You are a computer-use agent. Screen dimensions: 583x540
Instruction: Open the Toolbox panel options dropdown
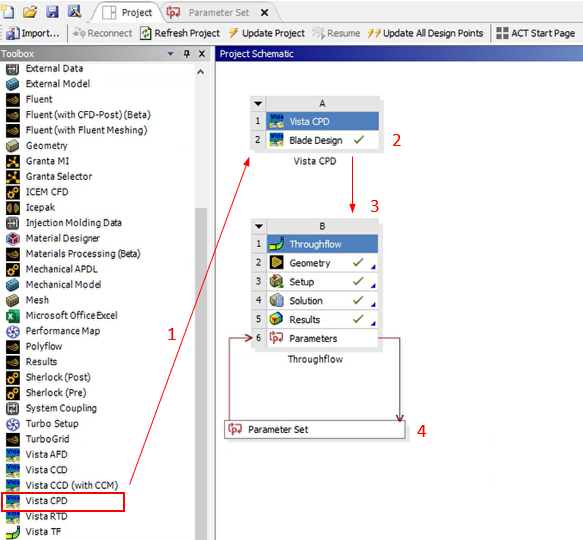pos(171,54)
